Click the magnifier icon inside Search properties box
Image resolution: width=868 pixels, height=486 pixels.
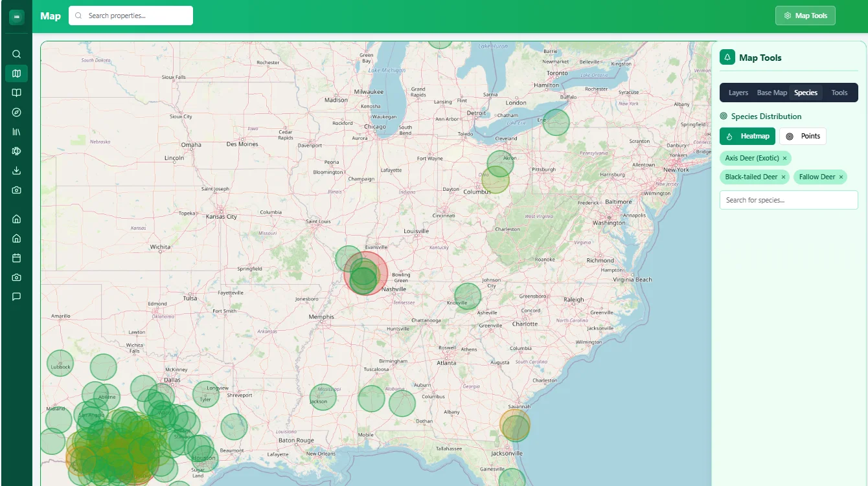(x=80, y=16)
